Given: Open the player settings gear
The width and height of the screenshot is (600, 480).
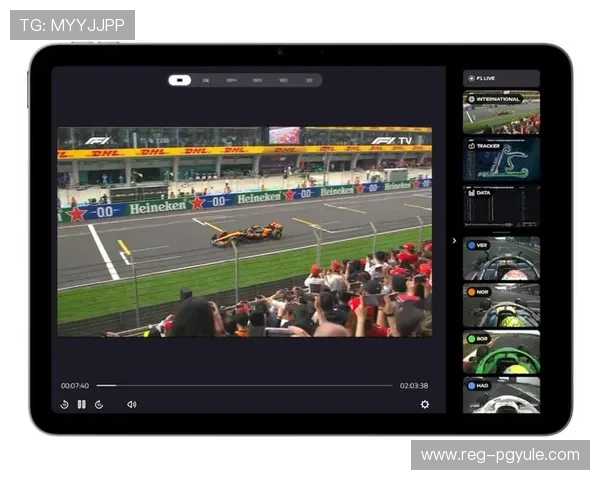Looking at the screenshot, I should coord(425,404).
